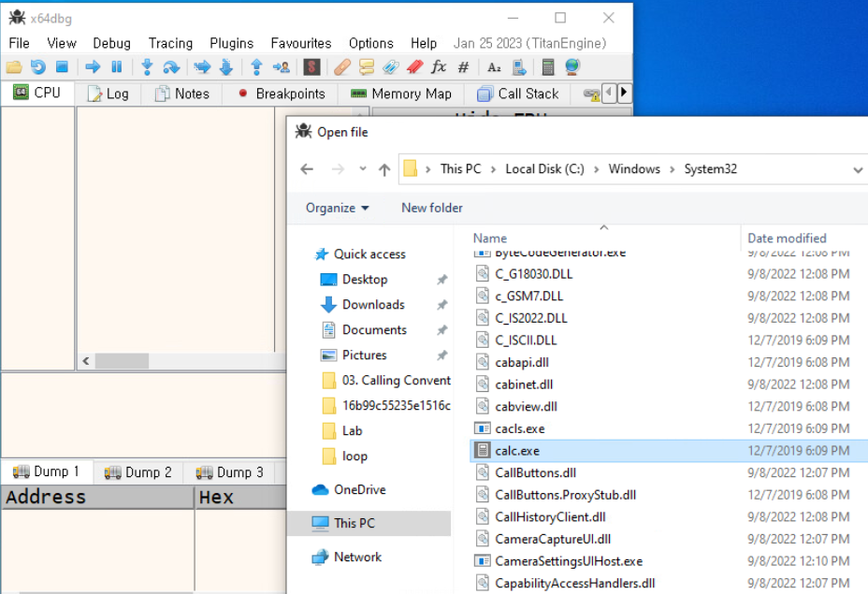The image size is (868, 594).
Task: Switch to the Log tab
Action: 108,94
